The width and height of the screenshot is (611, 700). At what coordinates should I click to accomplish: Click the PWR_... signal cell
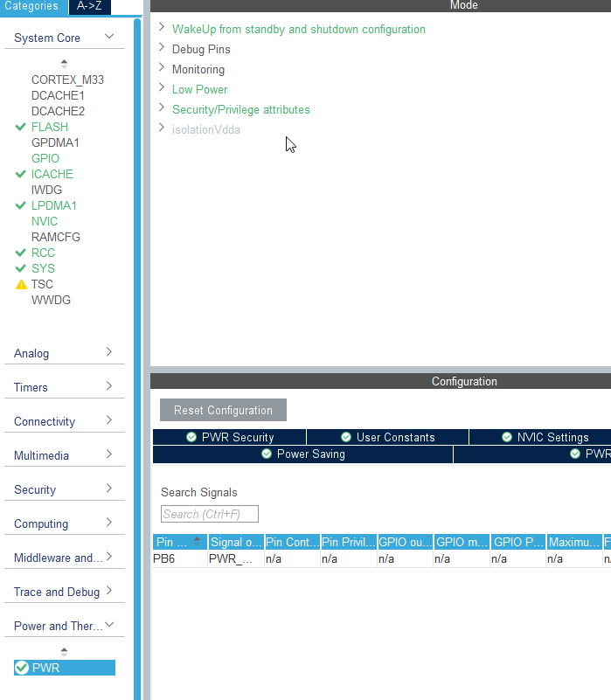tap(236, 559)
